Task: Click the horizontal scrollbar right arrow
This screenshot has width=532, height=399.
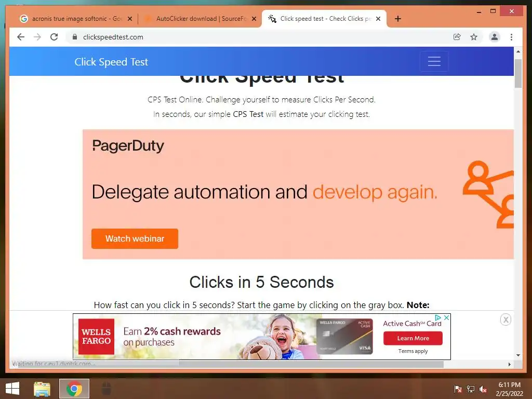Action: tap(509, 364)
